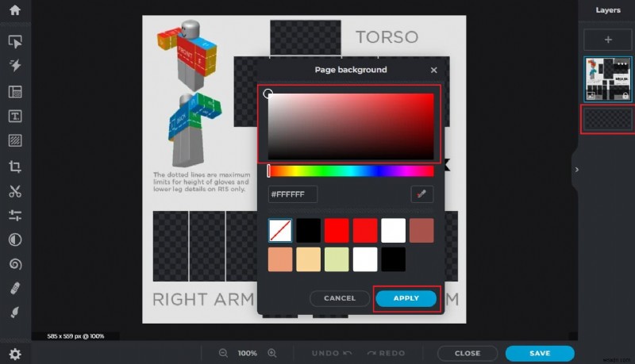Click the 100% zoom level
Image resolution: width=635 pixels, height=364 pixels.
tap(248, 353)
